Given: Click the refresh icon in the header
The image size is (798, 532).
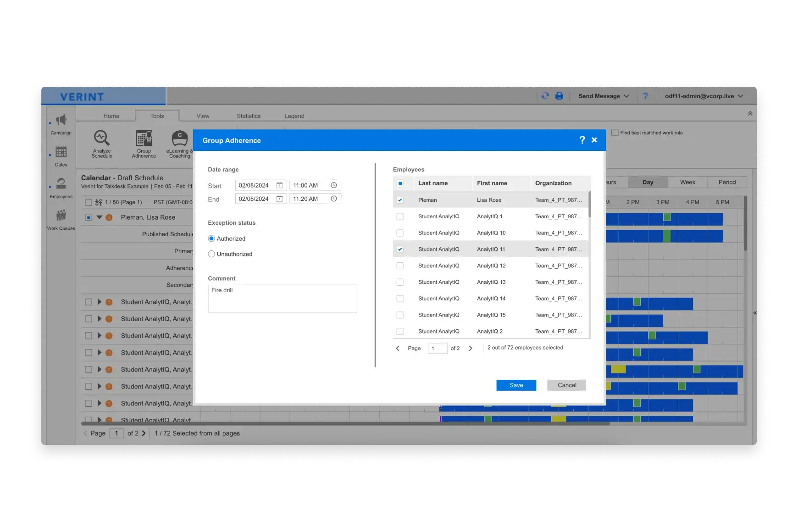Looking at the screenshot, I should pyautogui.click(x=545, y=96).
